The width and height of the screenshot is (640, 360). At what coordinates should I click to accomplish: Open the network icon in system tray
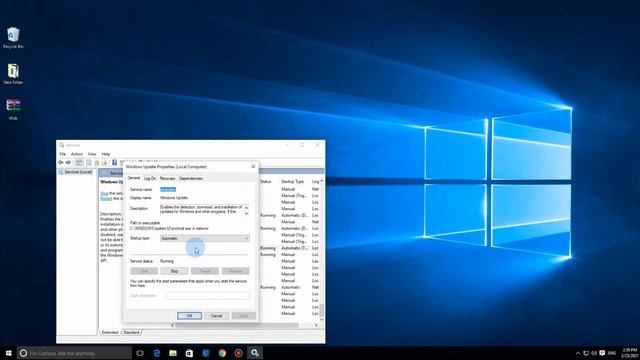point(586,353)
